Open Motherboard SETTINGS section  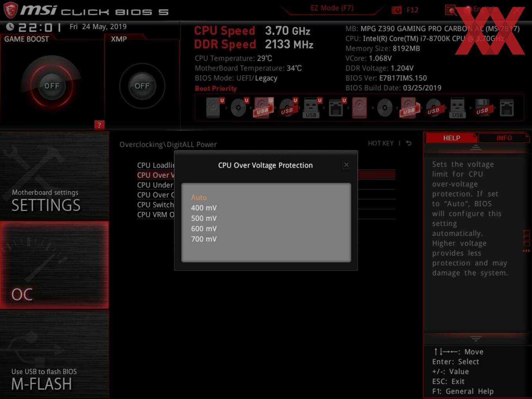54,176
